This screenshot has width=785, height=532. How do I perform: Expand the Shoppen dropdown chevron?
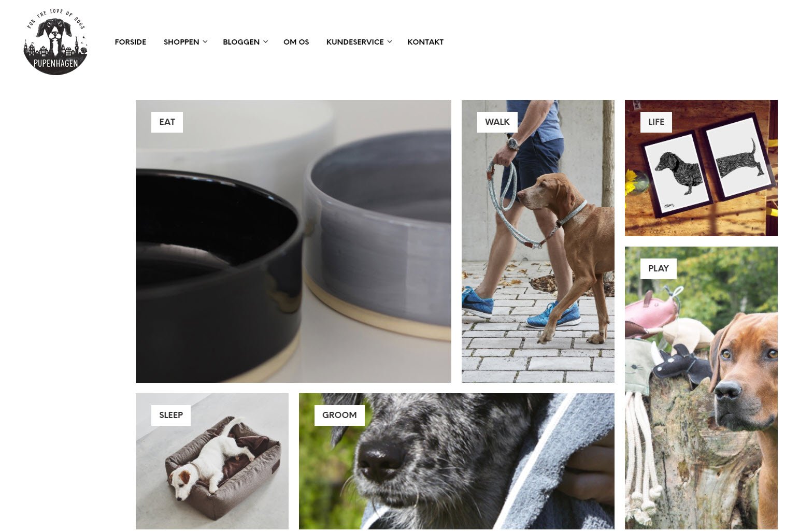[x=205, y=41]
